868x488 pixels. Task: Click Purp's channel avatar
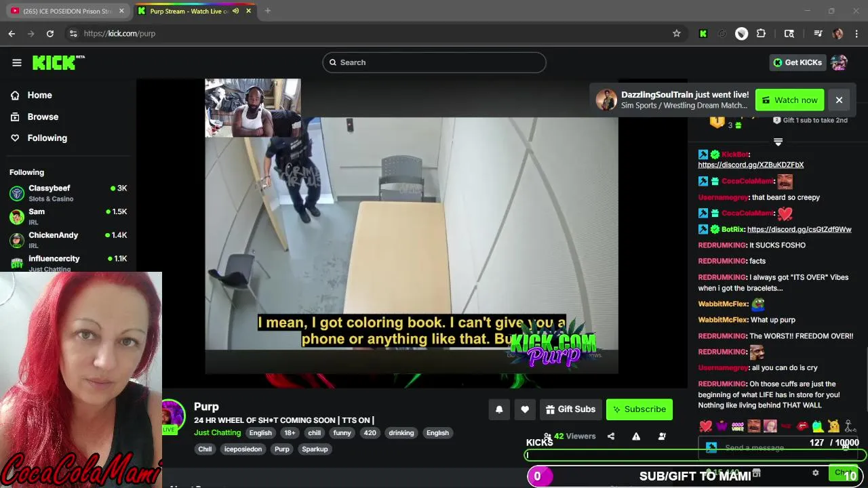[x=172, y=415]
